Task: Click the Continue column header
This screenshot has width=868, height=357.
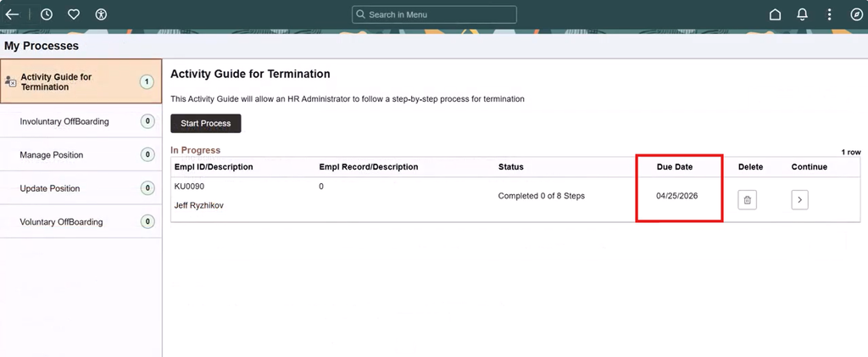Action: [809, 166]
